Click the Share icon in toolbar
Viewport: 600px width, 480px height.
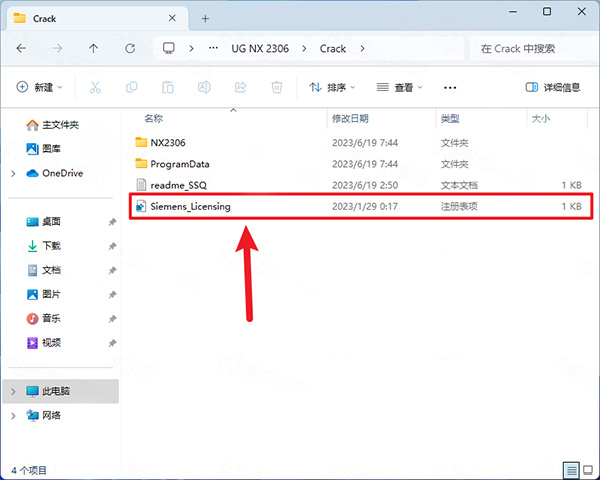click(x=241, y=88)
